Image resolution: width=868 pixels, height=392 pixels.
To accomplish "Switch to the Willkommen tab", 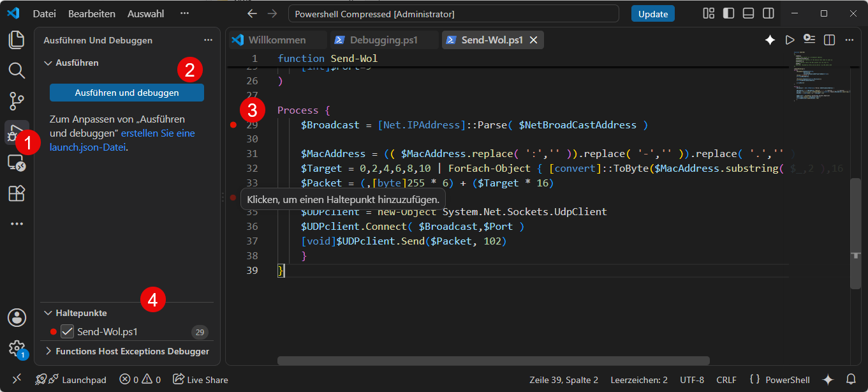I will tap(277, 40).
